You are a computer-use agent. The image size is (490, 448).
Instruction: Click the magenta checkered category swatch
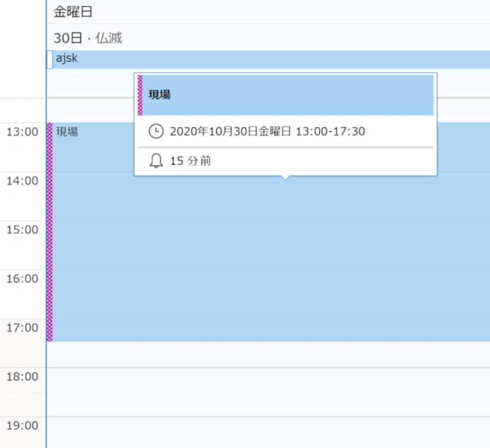pyautogui.click(x=141, y=95)
